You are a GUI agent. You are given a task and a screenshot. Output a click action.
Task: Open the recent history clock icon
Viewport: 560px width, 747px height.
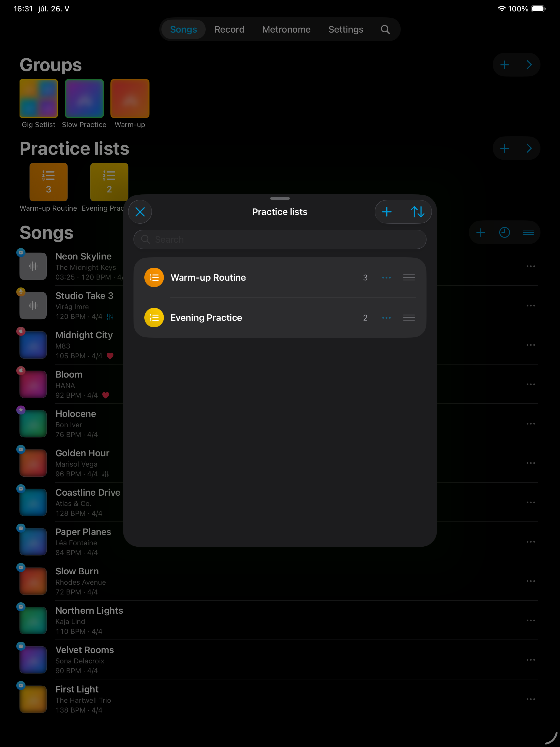(x=504, y=232)
